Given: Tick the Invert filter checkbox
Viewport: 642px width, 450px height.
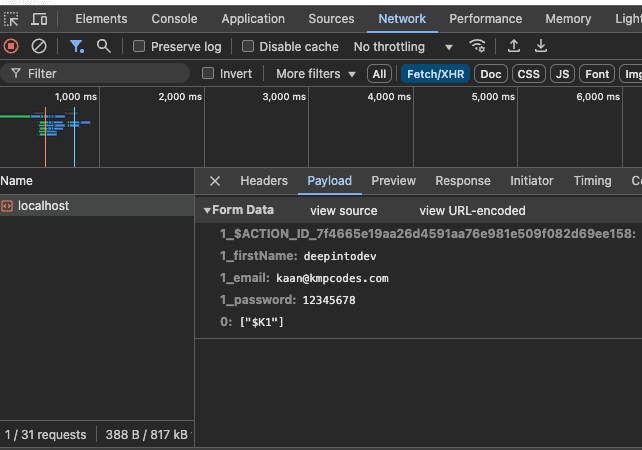Looking at the screenshot, I should (x=208, y=74).
